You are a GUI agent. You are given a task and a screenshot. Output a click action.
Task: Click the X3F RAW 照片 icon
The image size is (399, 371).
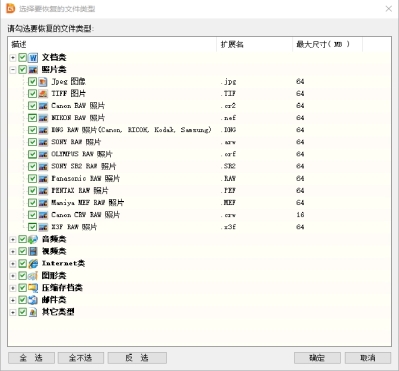coord(43,227)
